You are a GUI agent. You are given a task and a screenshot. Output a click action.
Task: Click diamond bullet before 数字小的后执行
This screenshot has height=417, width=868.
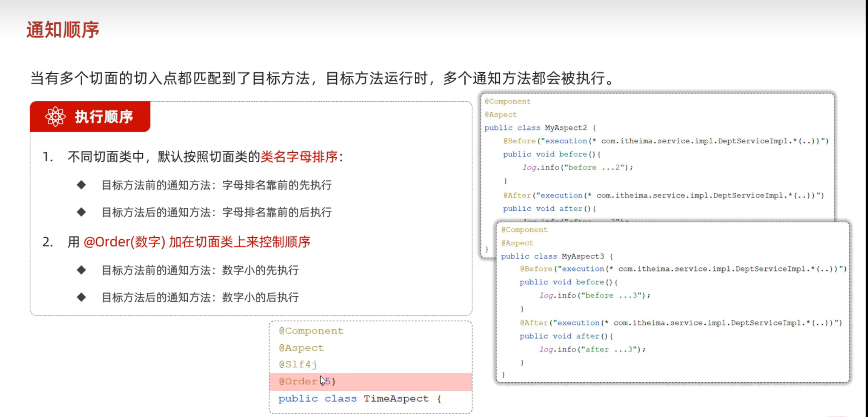tap(81, 297)
